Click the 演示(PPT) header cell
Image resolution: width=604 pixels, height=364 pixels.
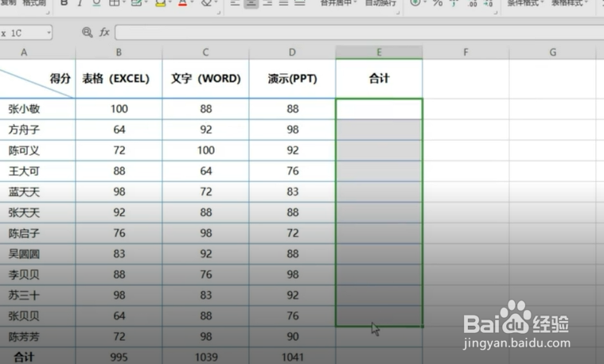(x=292, y=79)
